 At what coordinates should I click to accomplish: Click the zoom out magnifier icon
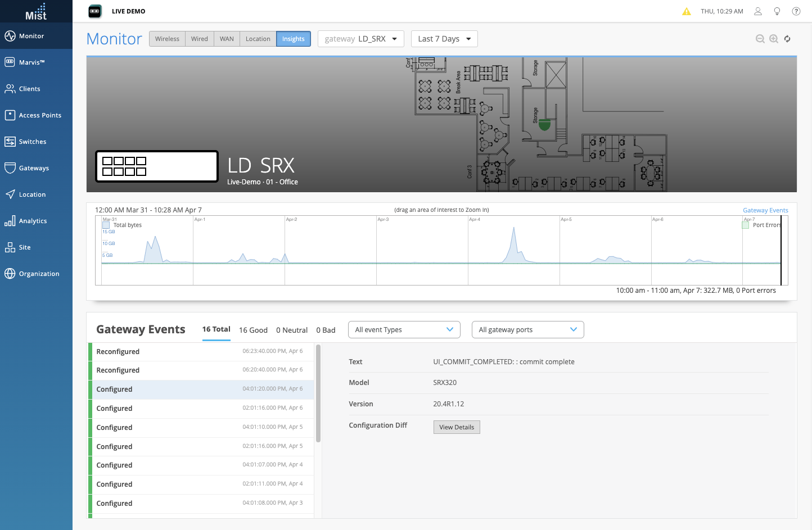[760, 39]
